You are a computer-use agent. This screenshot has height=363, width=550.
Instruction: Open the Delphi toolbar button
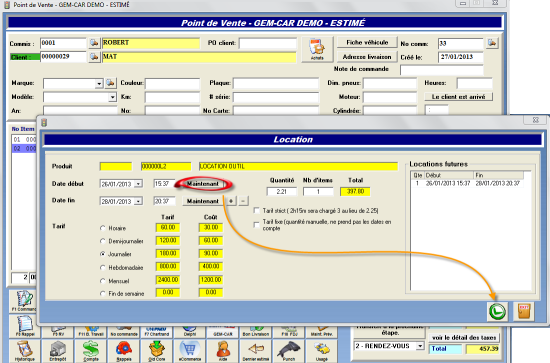tap(190, 332)
